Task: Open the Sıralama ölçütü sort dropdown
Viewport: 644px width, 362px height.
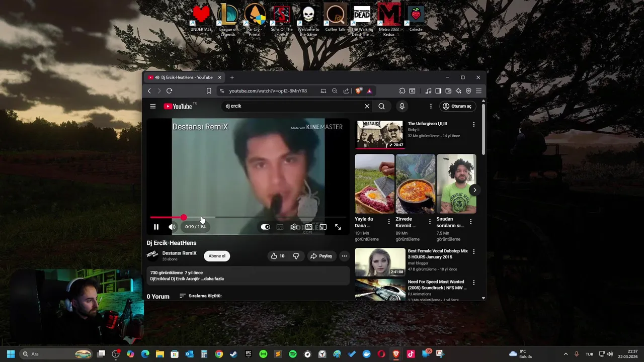Action: point(200,296)
